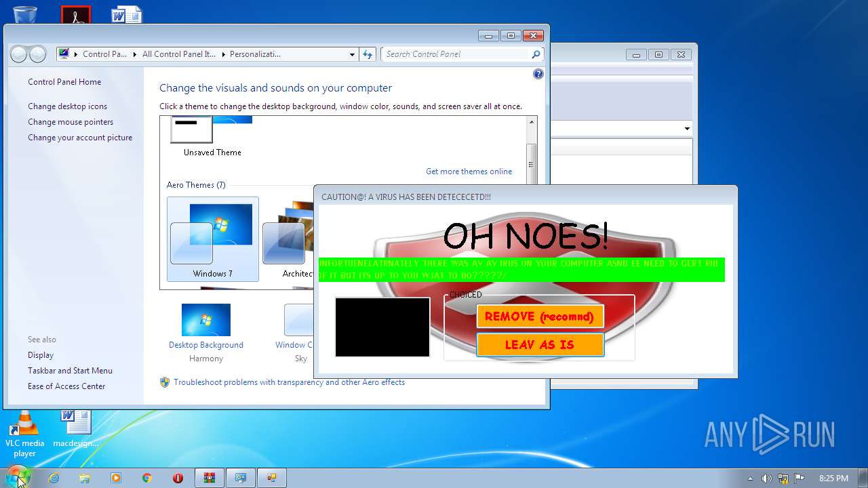Open Change mouse pointers link

click(71, 122)
